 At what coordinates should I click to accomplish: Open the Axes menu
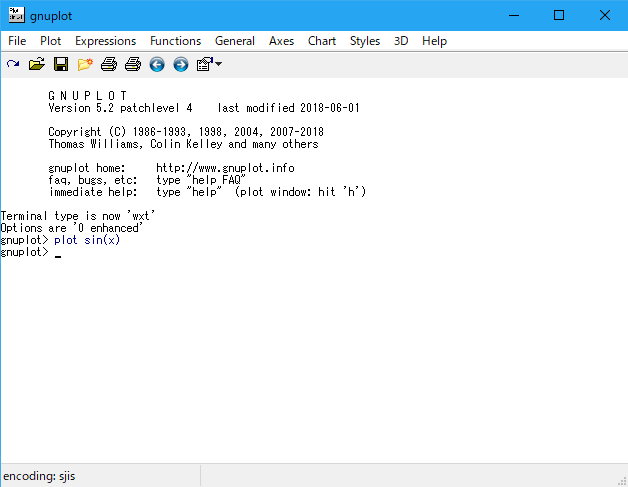pos(282,41)
